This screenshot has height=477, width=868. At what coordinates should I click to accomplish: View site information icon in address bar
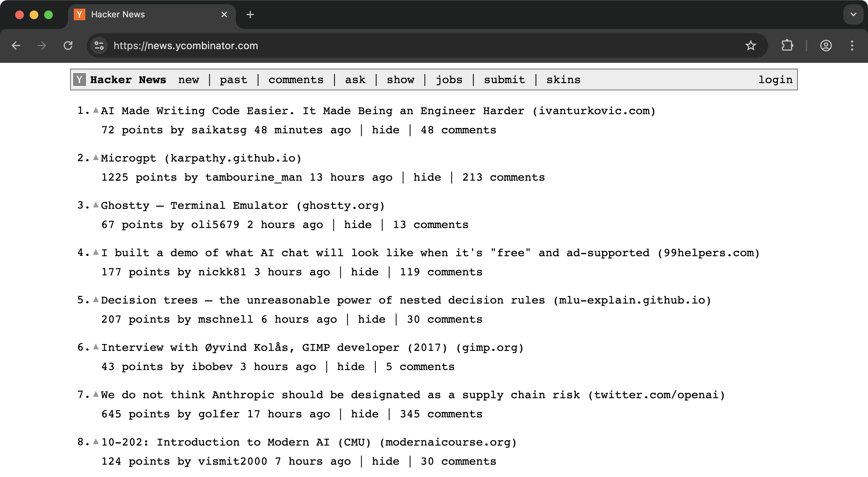point(99,46)
